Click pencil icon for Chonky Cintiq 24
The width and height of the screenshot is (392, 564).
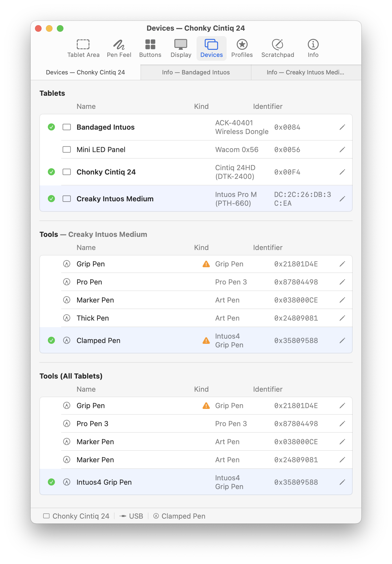click(342, 172)
